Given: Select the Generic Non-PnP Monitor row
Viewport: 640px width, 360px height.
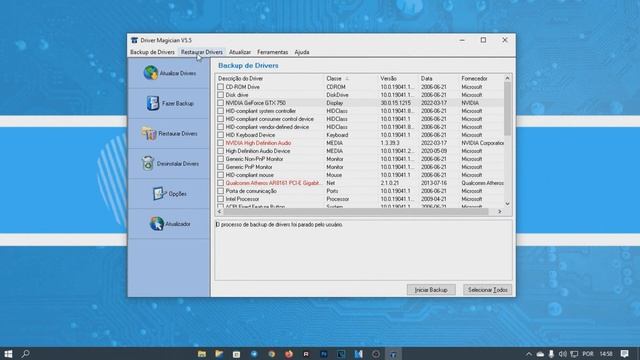Looking at the screenshot, I should click(360, 159).
